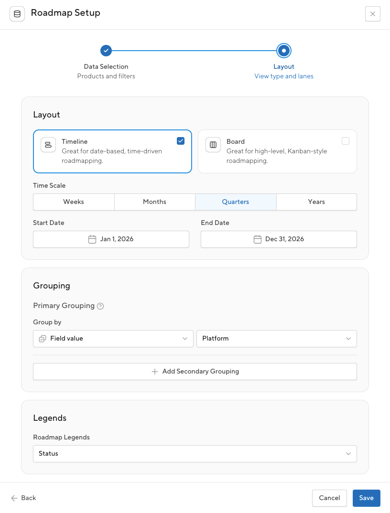
Task: Close the Roadmap Setup dialog
Action: pyautogui.click(x=373, y=14)
